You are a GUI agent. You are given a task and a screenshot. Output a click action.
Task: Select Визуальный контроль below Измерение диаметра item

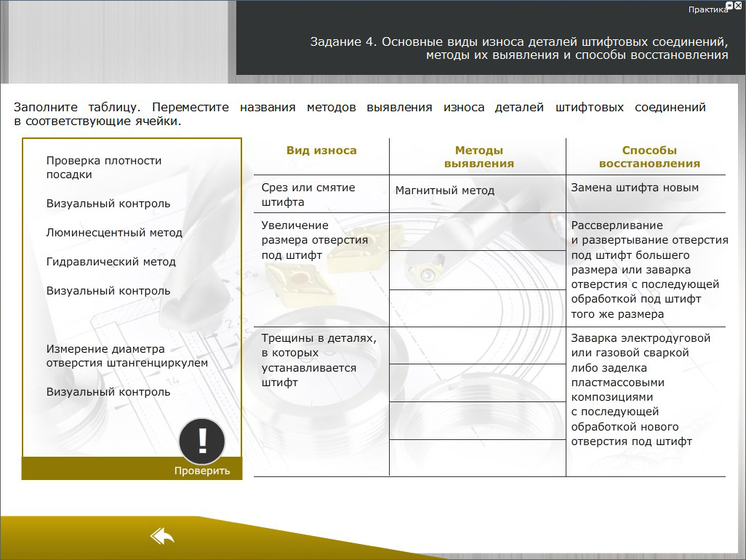(108, 392)
